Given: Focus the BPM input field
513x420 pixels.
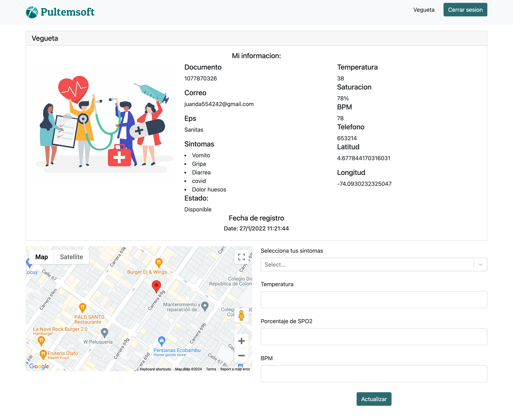Looking at the screenshot, I should pyautogui.click(x=374, y=374).
